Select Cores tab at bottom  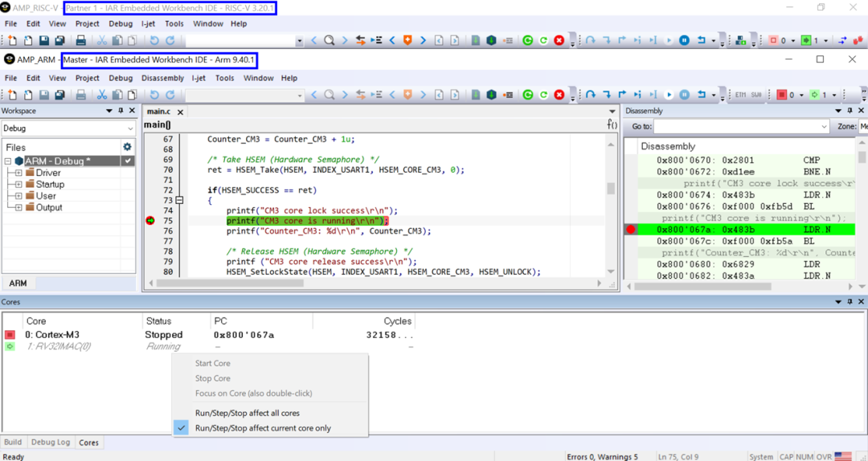[x=88, y=443]
